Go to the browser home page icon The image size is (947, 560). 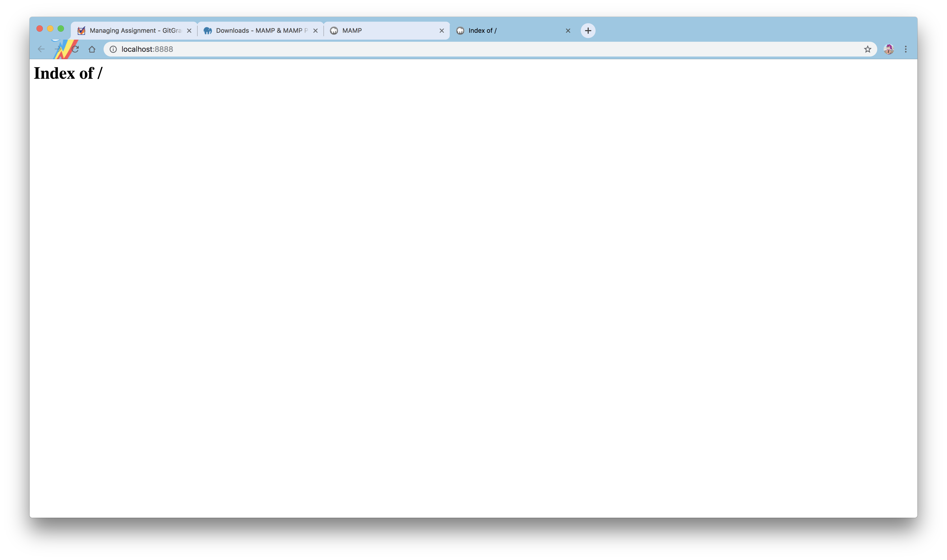click(92, 49)
